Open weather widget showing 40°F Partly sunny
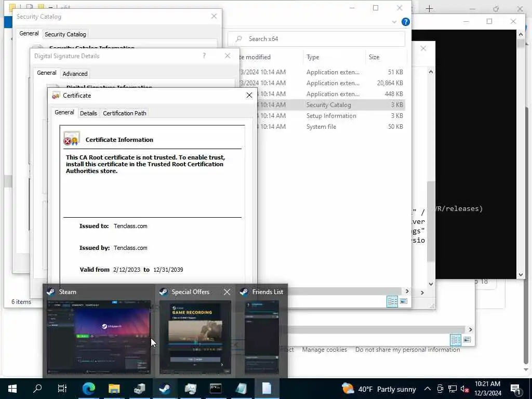 pos(379,389)
